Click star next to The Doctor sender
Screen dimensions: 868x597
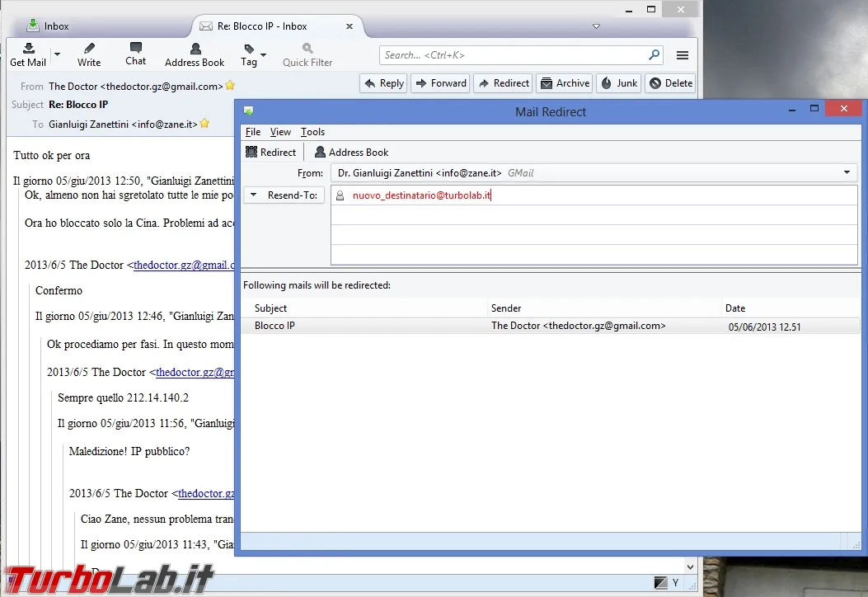tap(230, 85)
